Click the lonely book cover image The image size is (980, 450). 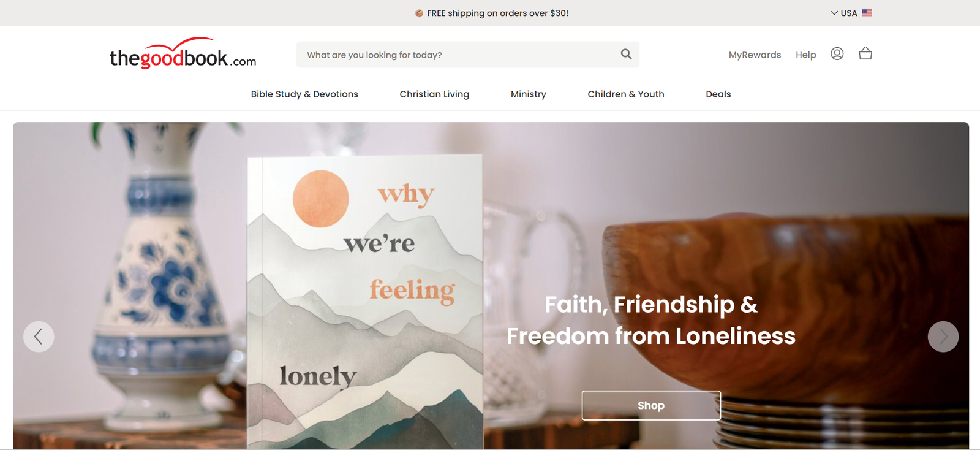[x=365, y=302]
